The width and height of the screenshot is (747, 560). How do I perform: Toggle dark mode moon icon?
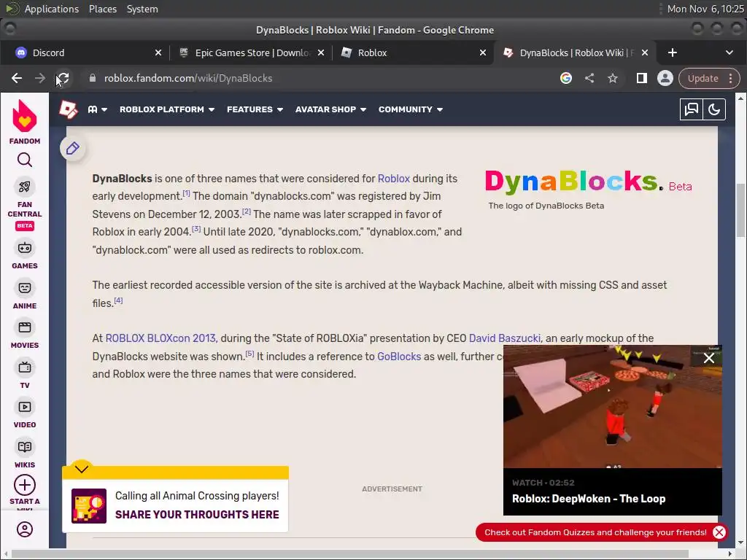tap(714, 109)
